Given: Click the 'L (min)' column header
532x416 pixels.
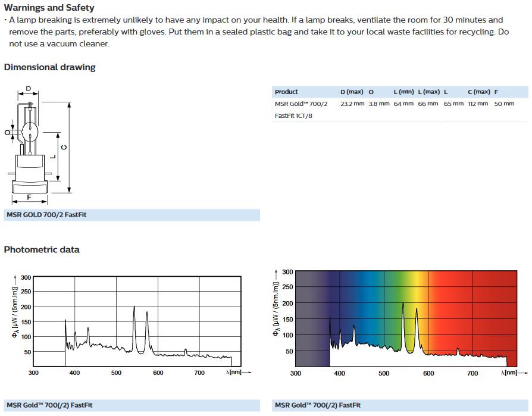Looking at the screenshot, I should 403,92.
